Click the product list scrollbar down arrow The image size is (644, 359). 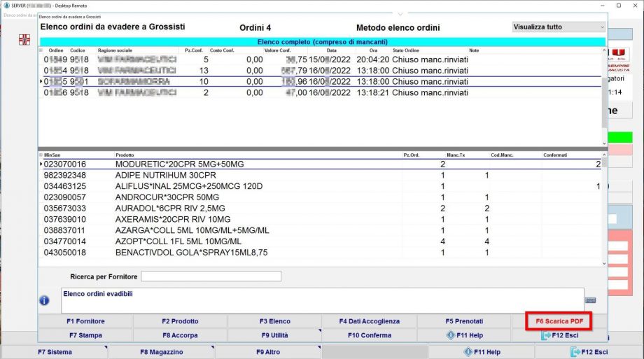tap(603, 262)
